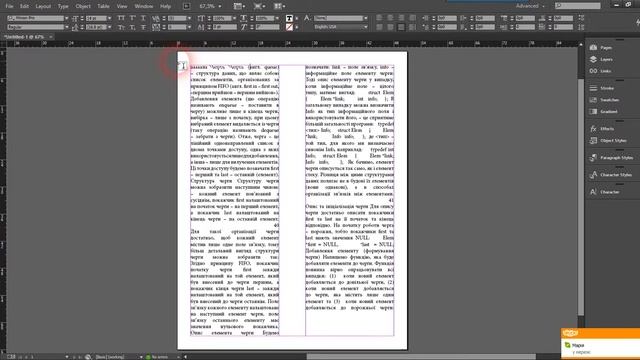Image resolution: width=640 pixels, height=360 pixels.
Task: Click the baseline shift input field
Action: [x=224, y=27]
